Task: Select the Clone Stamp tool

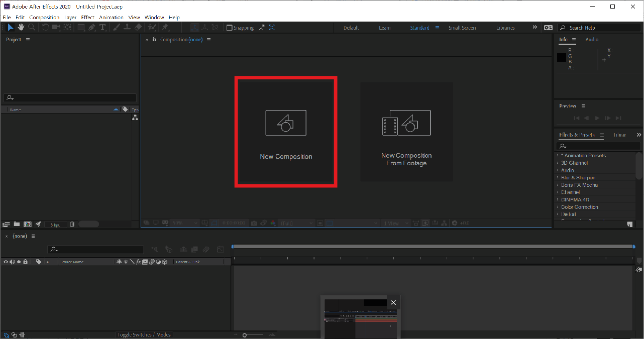Action: [x=127, y=28]
